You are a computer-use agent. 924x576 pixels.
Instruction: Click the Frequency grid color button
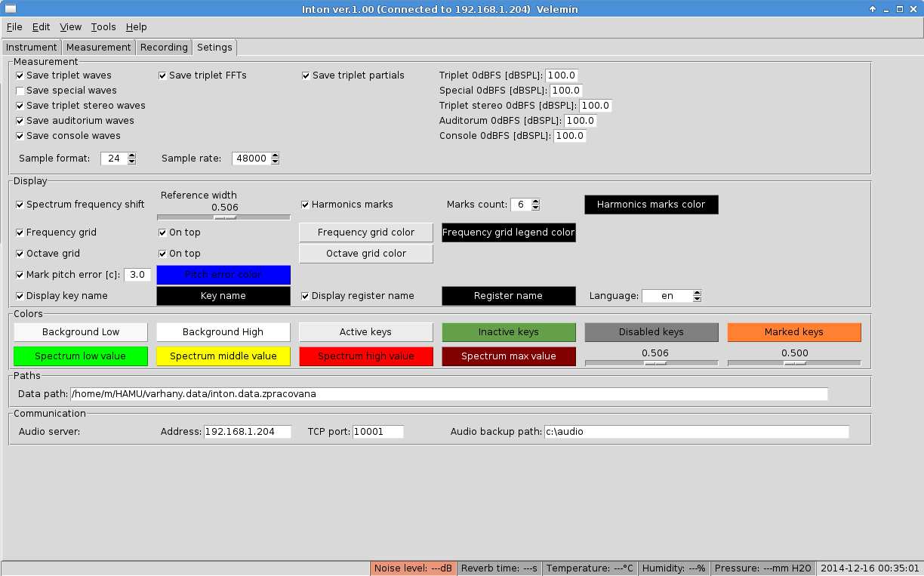(x=366, y=233)
